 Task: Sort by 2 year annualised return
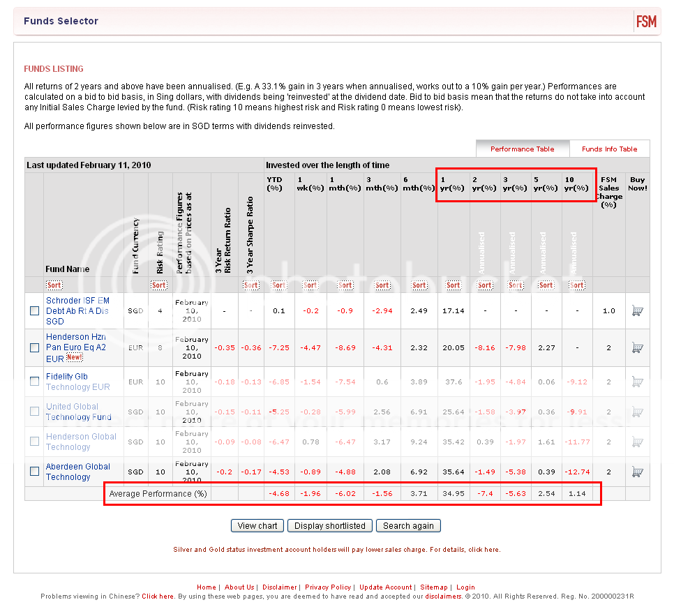(485, 285)
